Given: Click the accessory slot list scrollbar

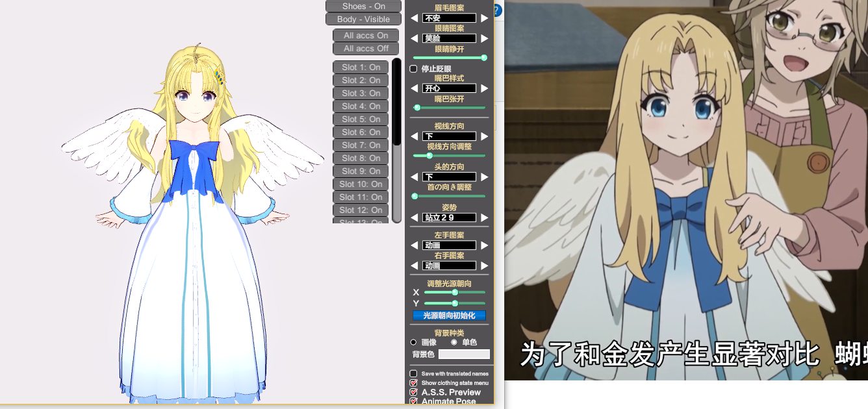Looking at the screenshot, I should (x=397, y=140).
